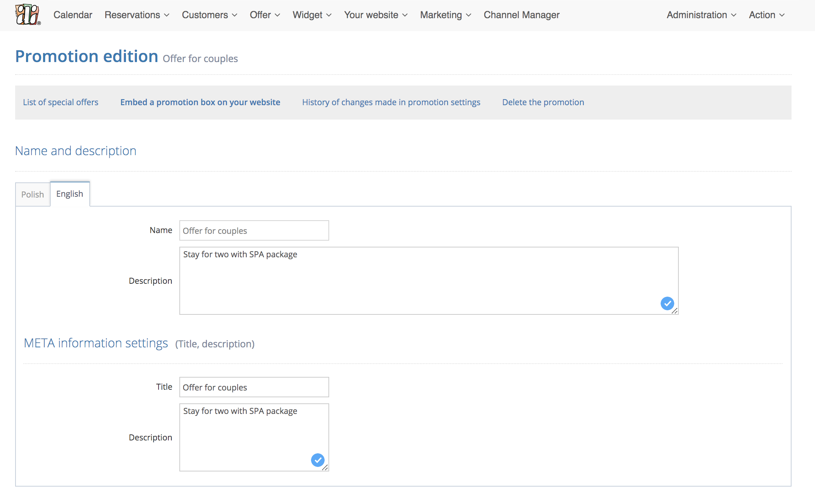This screenshot has height=504, width=815.
Task: Click the Delete the promotion link
Action: (543, 102)
